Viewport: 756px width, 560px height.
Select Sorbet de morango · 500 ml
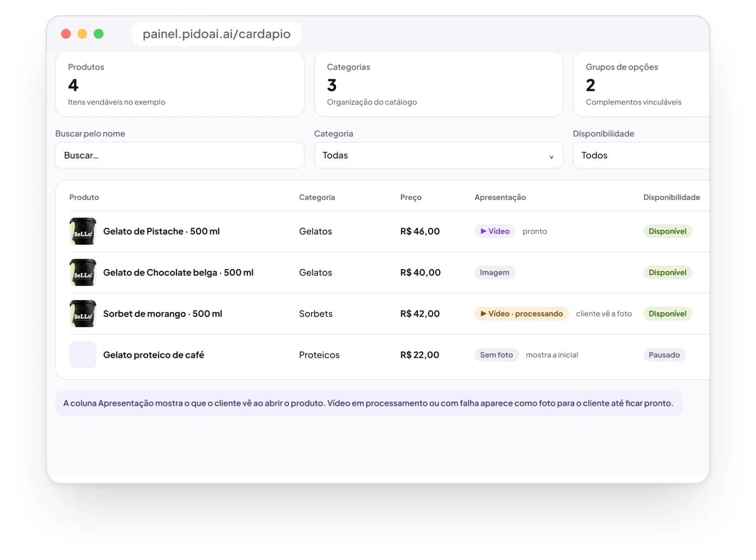162,314
